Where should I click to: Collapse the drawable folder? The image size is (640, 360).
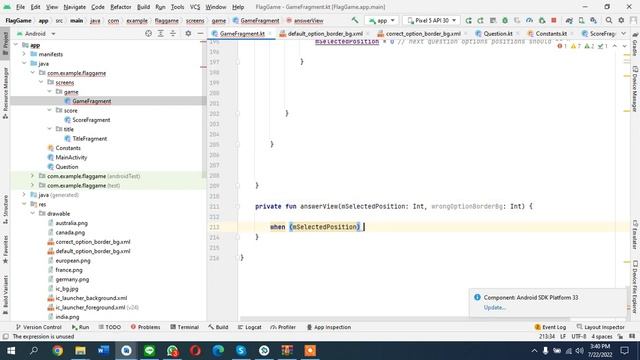(x=32, y=213)
